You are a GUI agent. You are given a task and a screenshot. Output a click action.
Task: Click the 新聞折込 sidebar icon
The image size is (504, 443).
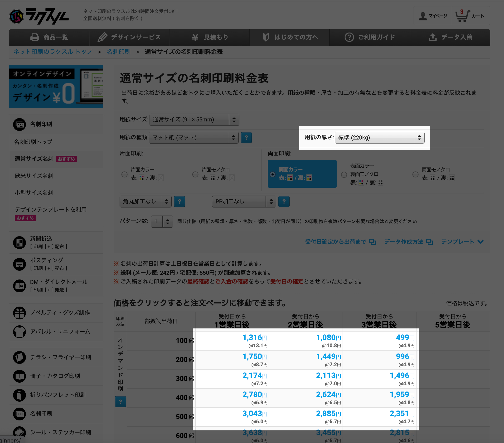click(x=19, y=242)
